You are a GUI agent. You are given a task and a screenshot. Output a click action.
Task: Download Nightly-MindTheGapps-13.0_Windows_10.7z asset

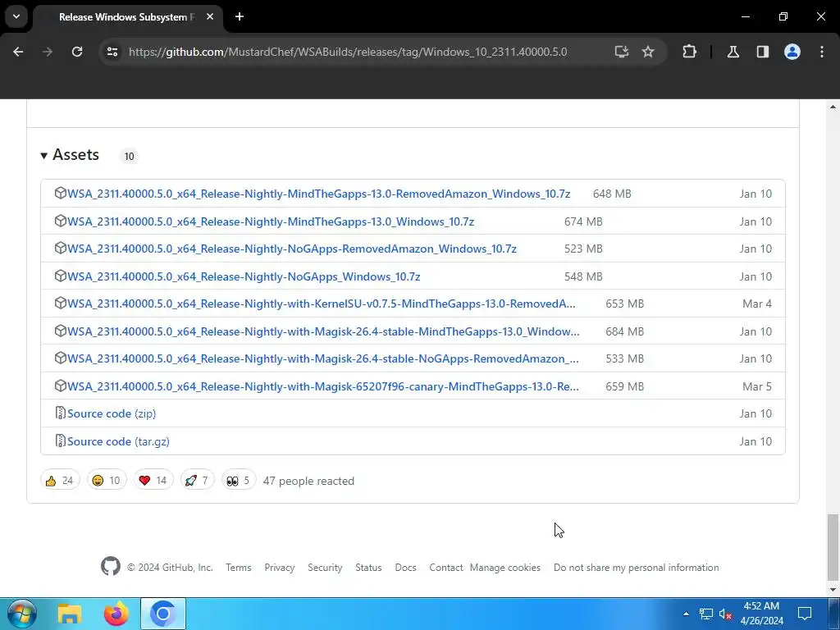click(271, 221)
